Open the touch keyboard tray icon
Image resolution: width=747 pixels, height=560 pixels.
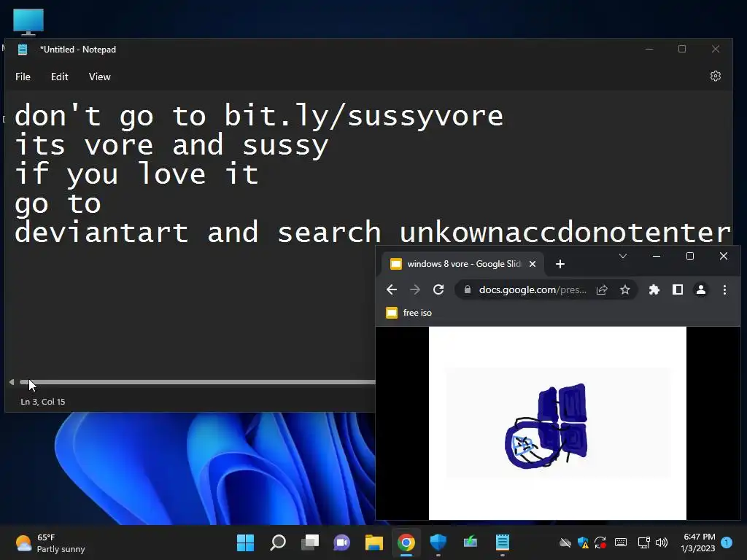point(621,542)
